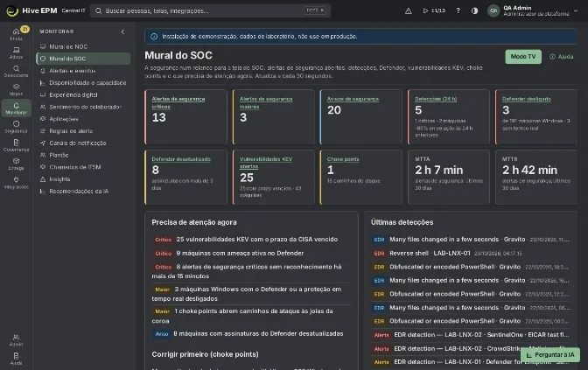This screenshot has width=588, height=370.
Task: Expand the QA Admin user menu chevron
Action: click(576, 10)
